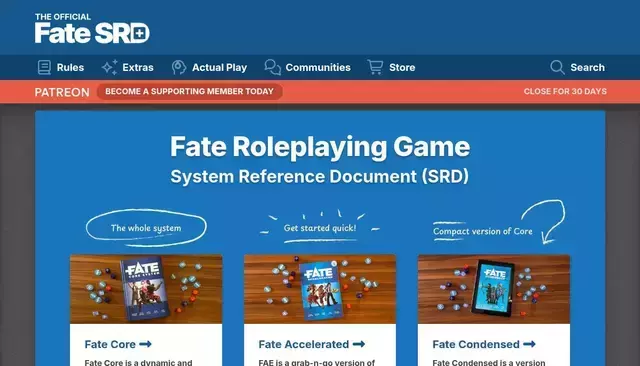
Task: Click the Fate Accelerated book thumbnail
Action: 320,289
